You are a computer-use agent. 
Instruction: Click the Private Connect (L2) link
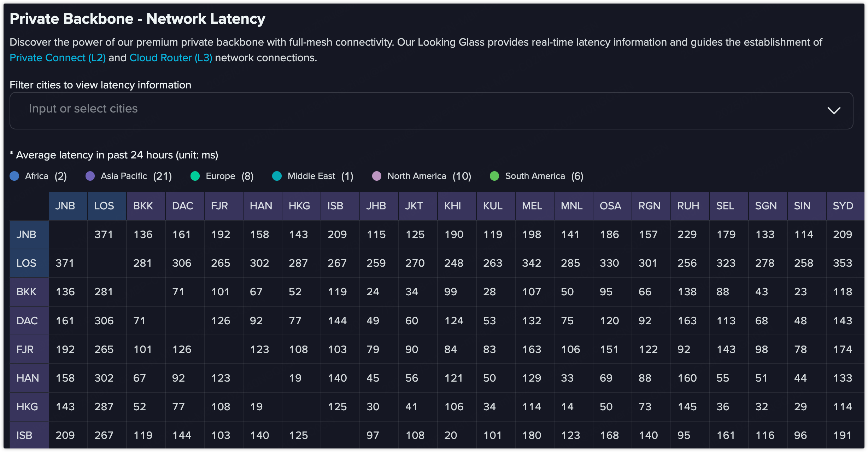(x=58, y=58)
